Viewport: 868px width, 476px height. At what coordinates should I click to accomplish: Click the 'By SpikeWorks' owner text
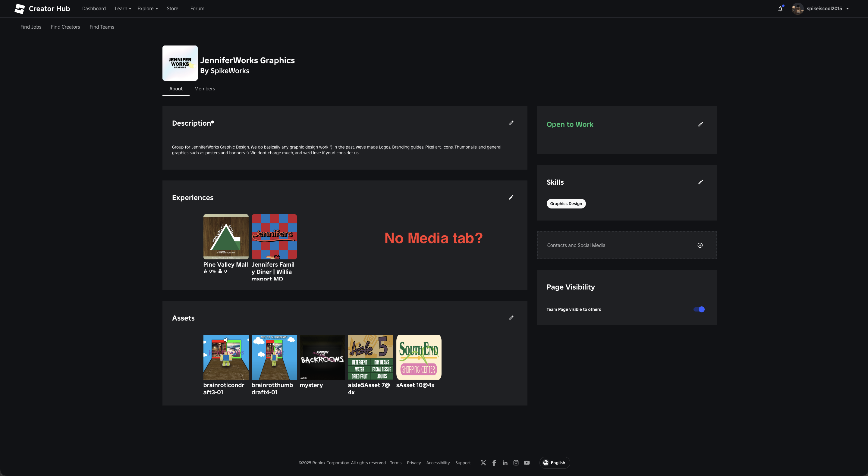(x=225, y=71)
